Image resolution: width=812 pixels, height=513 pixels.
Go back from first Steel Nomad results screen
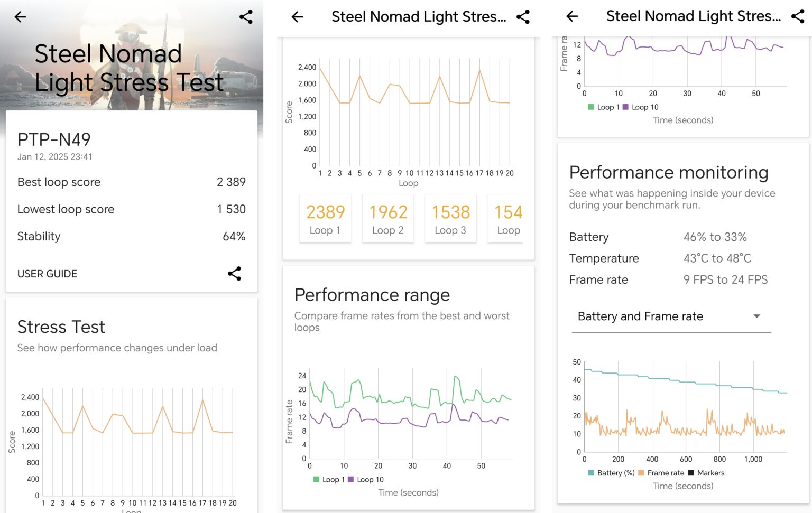pyautogui.click(x=20, y=17)
